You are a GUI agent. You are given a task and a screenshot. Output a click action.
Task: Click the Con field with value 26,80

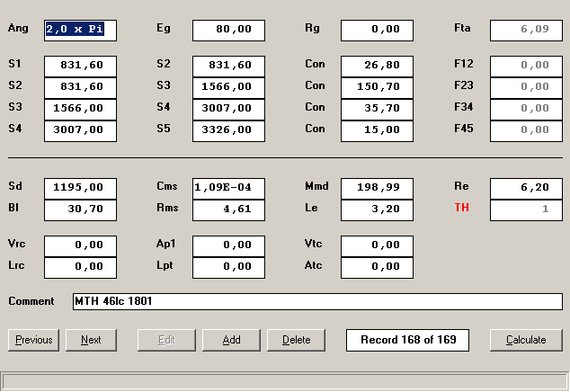377,67
